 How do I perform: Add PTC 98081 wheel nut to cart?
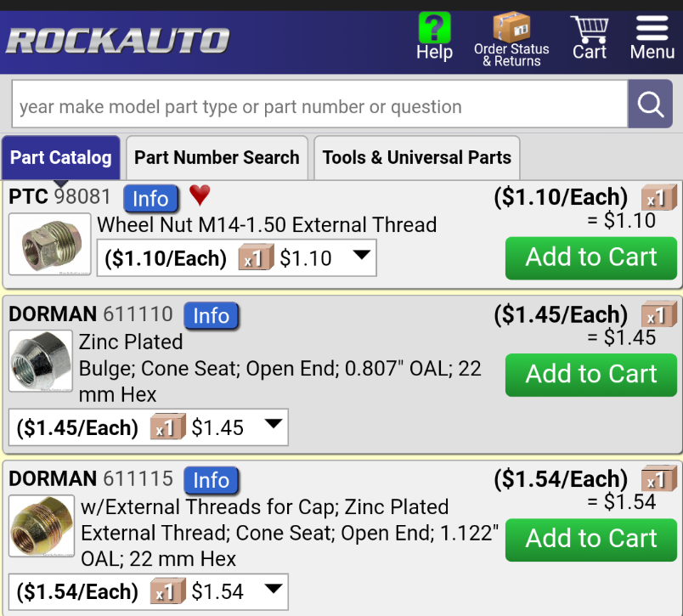pyautogui.click(x=591, y=258)
